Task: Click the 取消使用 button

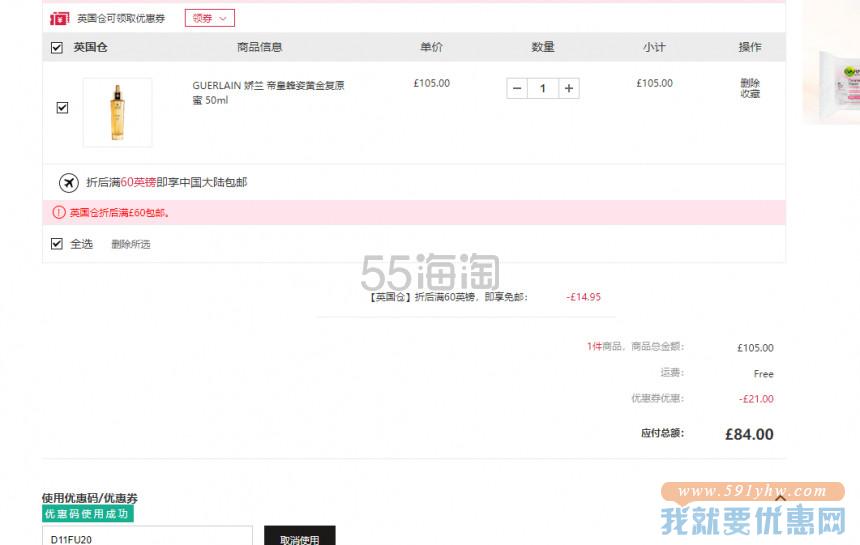Action: (x=299, y=537)
